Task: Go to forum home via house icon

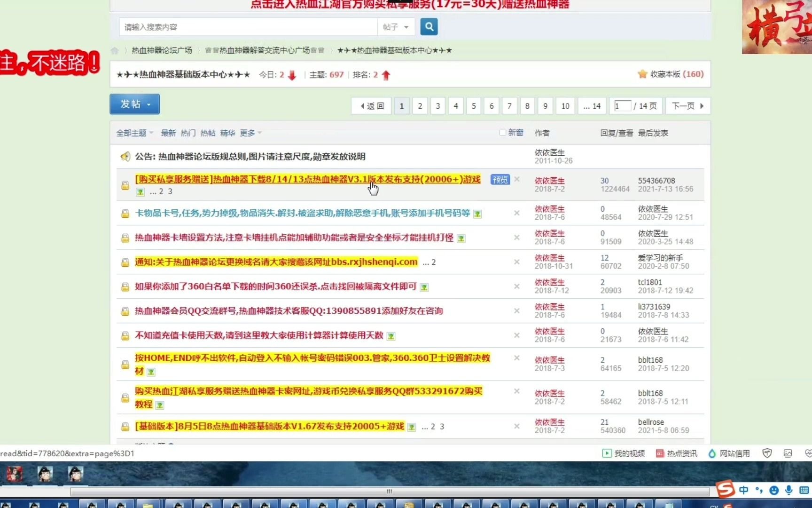Action: 115,50
